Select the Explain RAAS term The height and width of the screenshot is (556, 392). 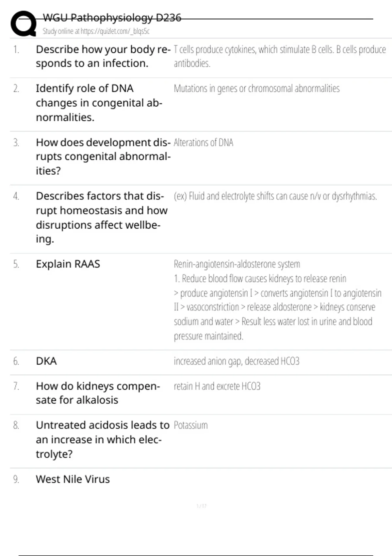pyautogui.click(x=68, y=264)
